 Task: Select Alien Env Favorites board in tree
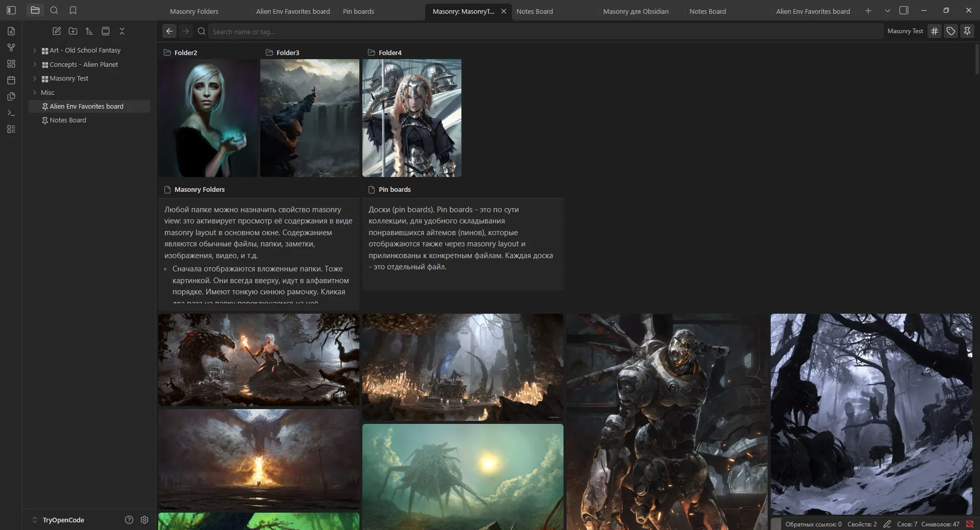click(89, 106)
